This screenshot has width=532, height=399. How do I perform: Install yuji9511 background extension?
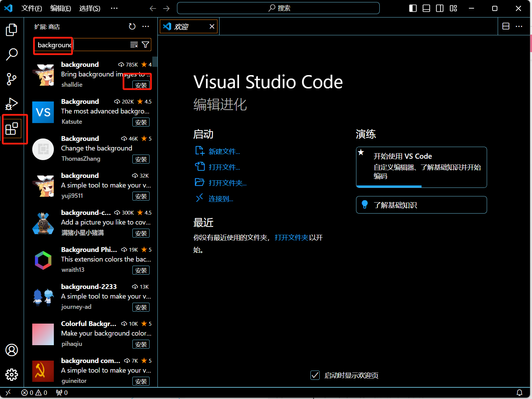(x=141, y=196)
